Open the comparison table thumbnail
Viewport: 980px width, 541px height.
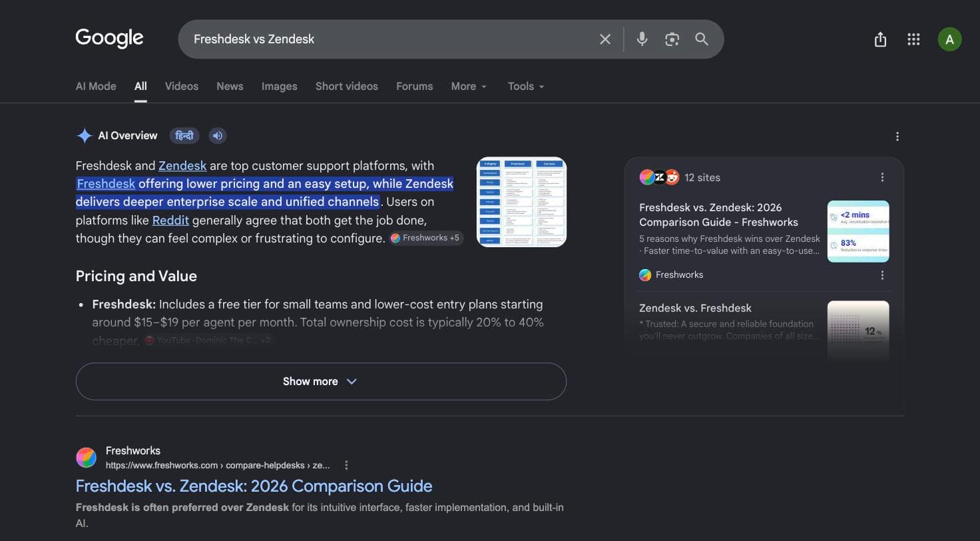click(x=522, y=202)
